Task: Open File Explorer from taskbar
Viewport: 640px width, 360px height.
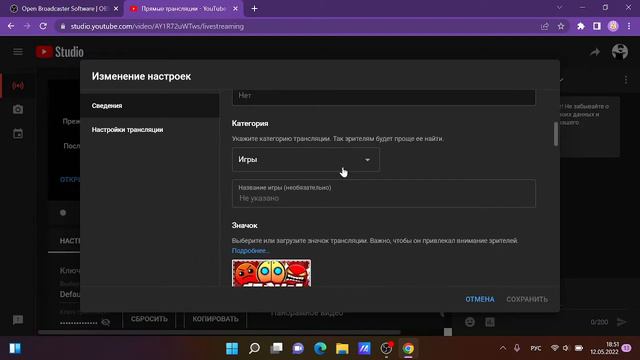Action: [342, 348]
